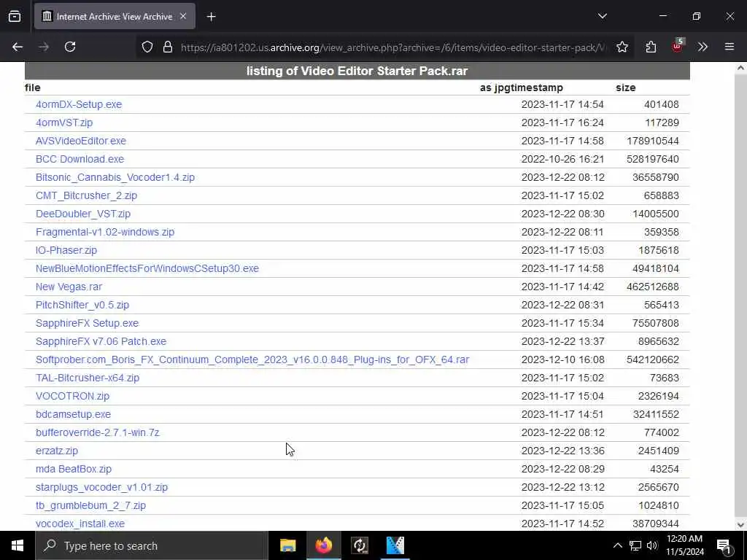Screen dimensions: 747x560
Task: Open DeeDoubler_VST.zip link
Action: click(83, 214)
